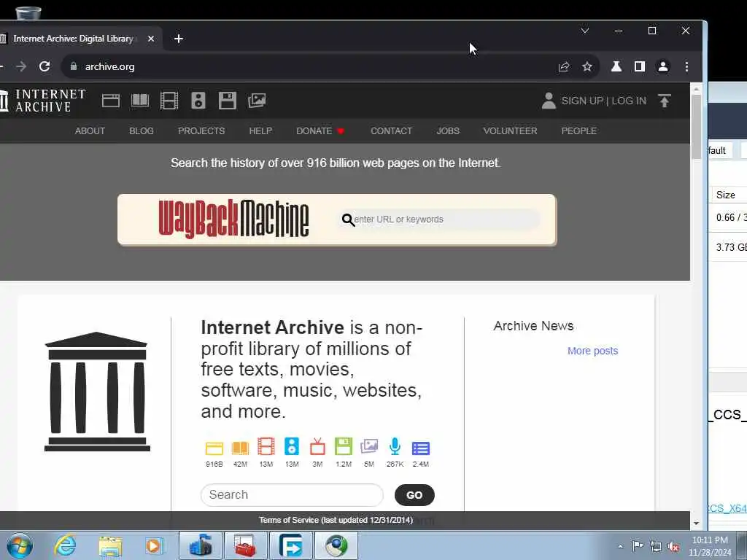747x560 pixels.
Task: Open Windows Media Player in taskbar
Action: 154,545
